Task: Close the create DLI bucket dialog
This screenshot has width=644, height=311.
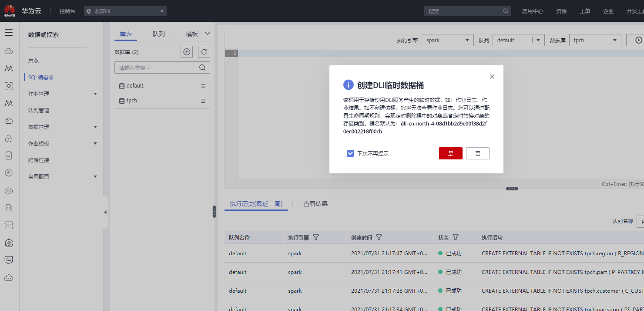Action: pos(492,77)
